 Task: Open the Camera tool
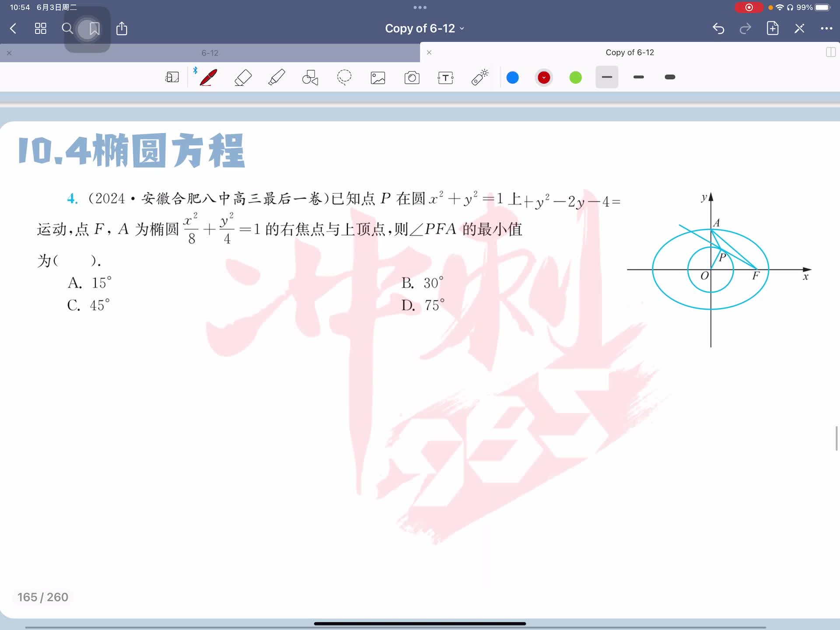412,77
